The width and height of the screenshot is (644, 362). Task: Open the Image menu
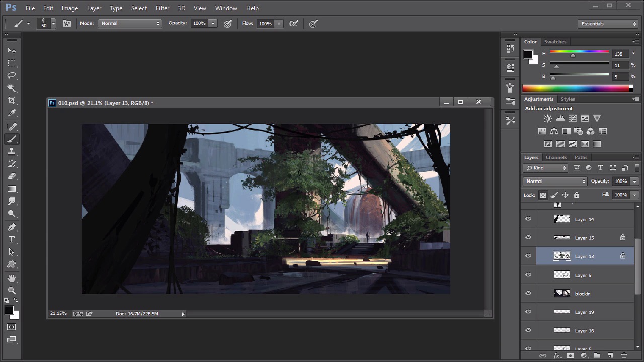click(69, 8)
